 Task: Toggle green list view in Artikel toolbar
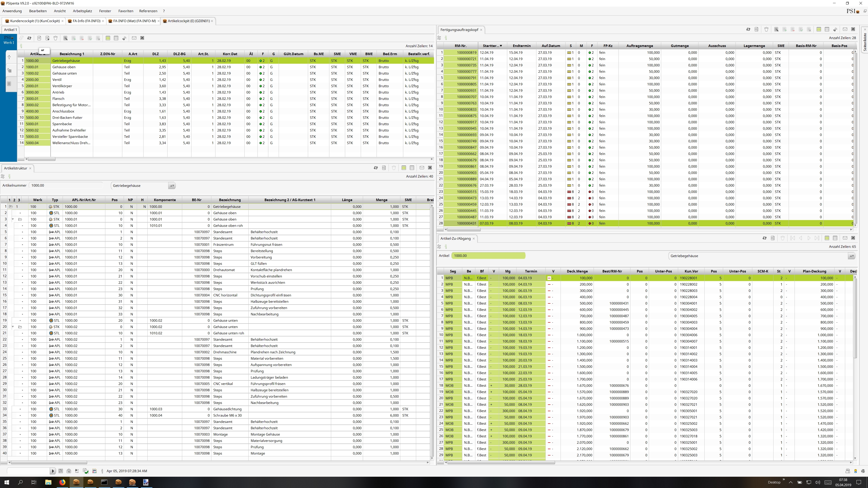click(108, 38)
